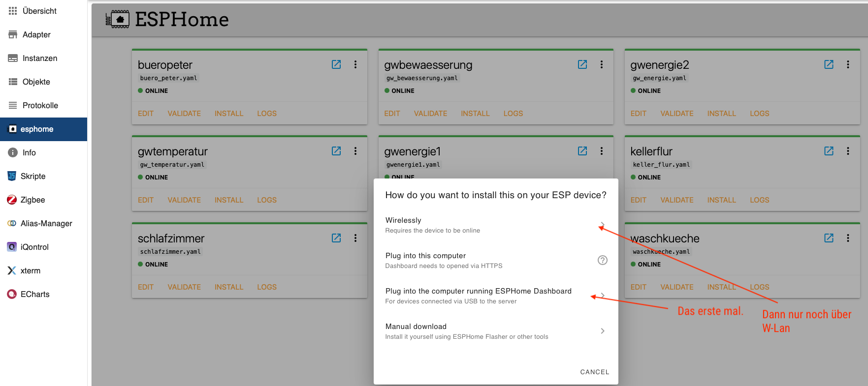Open gwenergie1 external link icon
Screen dimensions: 868x386
point(582,151)
